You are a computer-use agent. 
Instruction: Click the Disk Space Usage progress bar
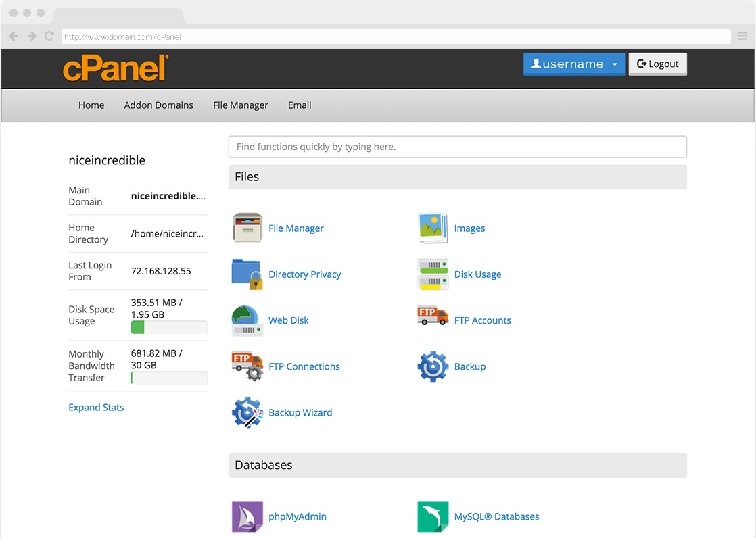tap(169, 328)
